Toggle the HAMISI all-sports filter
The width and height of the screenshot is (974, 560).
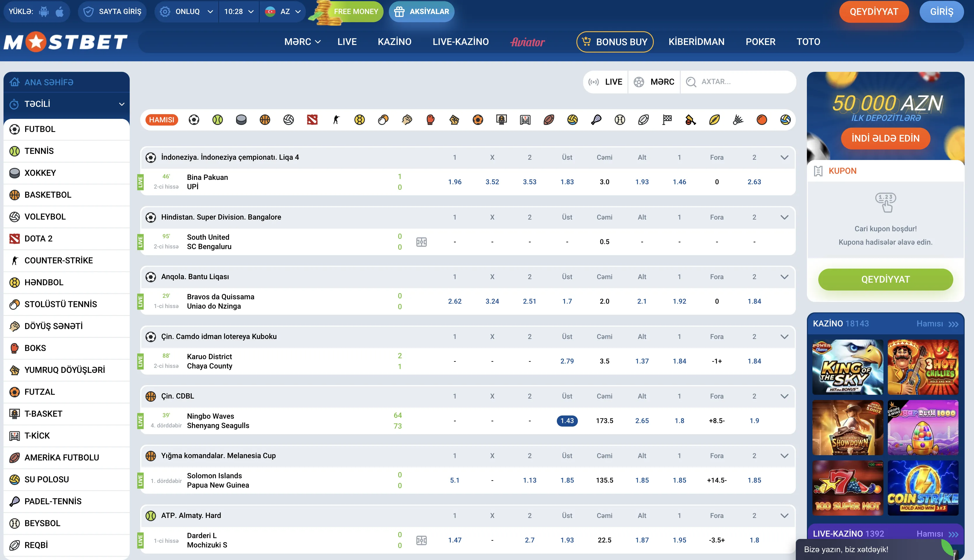point(162,120)
